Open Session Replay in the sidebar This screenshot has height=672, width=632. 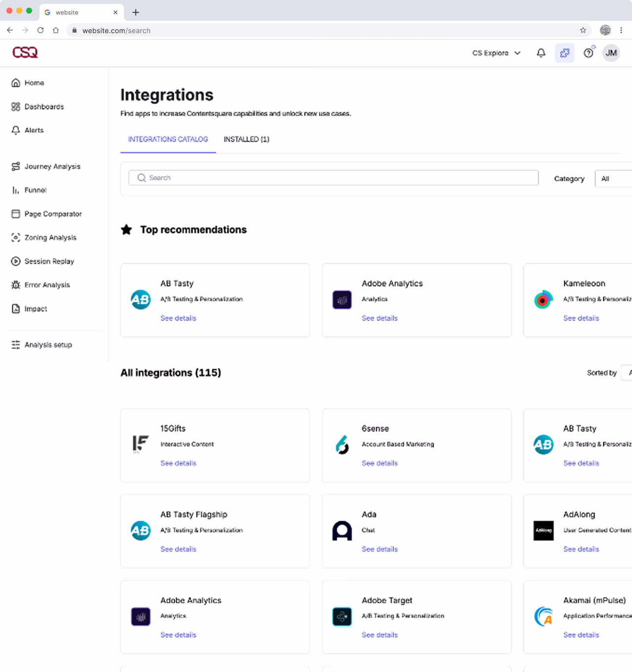pyautogui.click(x=42, y=261)
